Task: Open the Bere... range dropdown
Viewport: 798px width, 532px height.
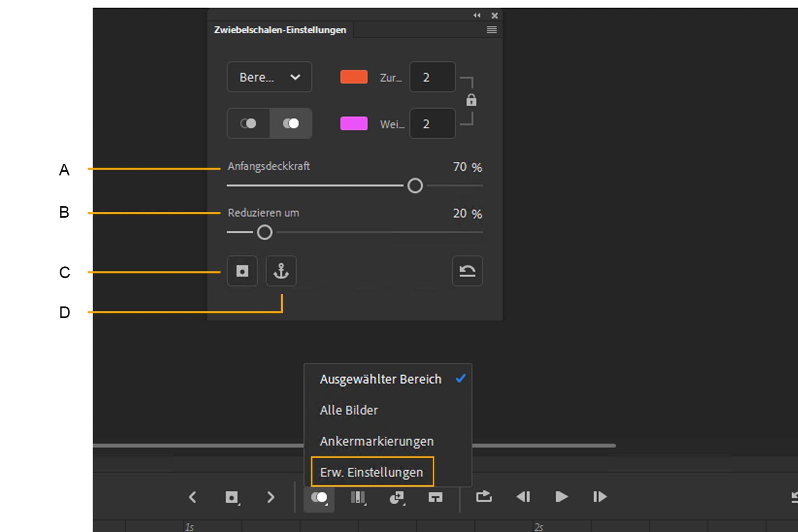Action: (269, 77)
